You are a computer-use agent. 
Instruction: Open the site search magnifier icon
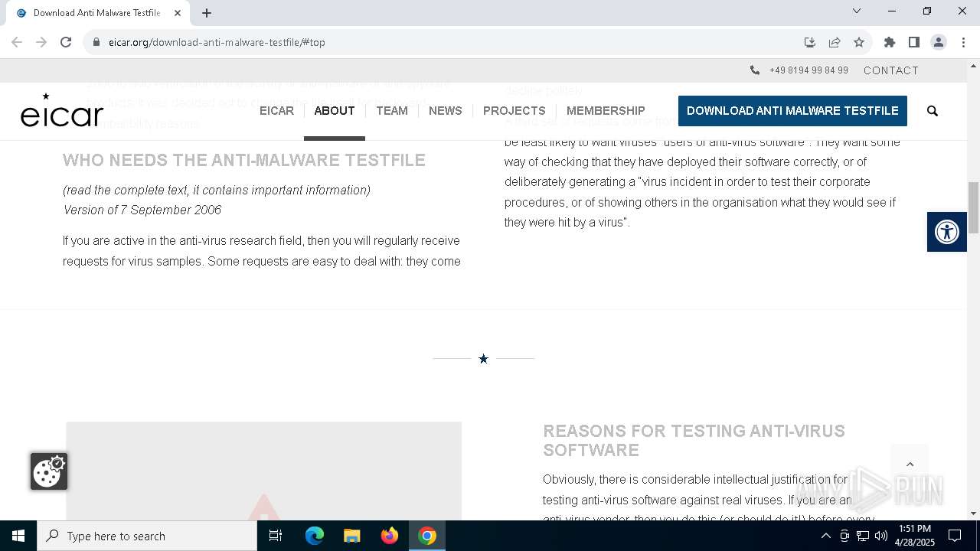[x=932, y=111]
